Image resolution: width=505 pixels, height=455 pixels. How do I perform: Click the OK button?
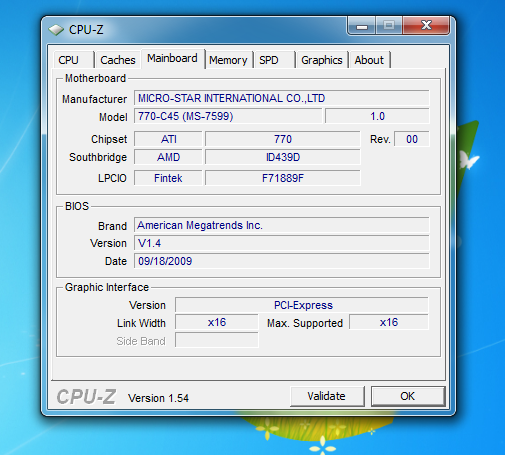click(408, 396)
